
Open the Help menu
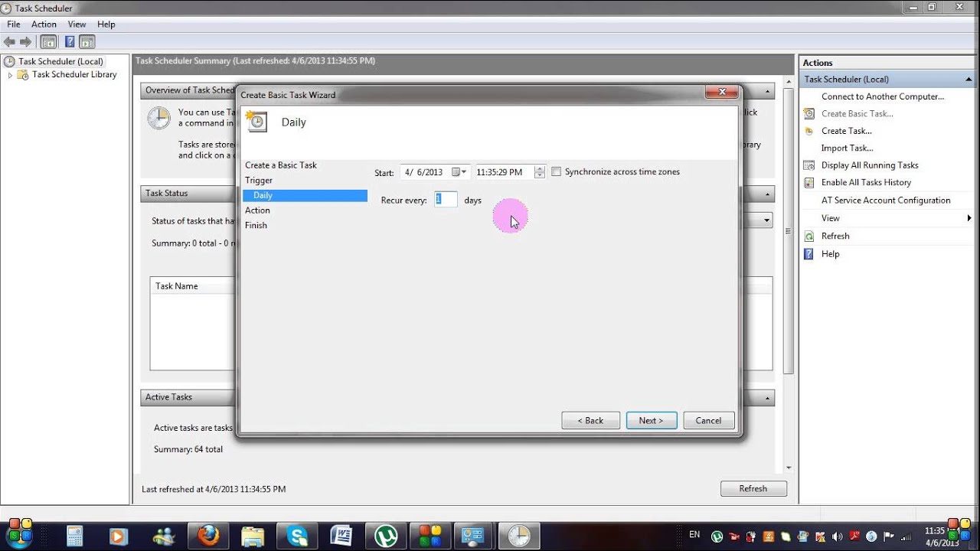coord(106,24)
